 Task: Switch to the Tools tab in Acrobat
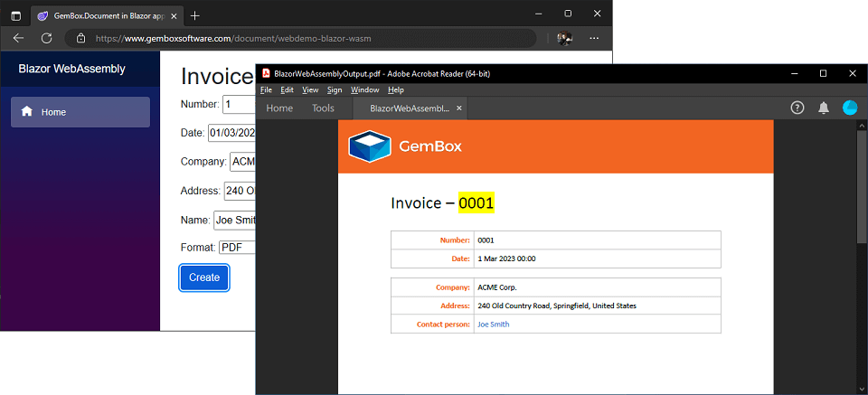point(323,108)
